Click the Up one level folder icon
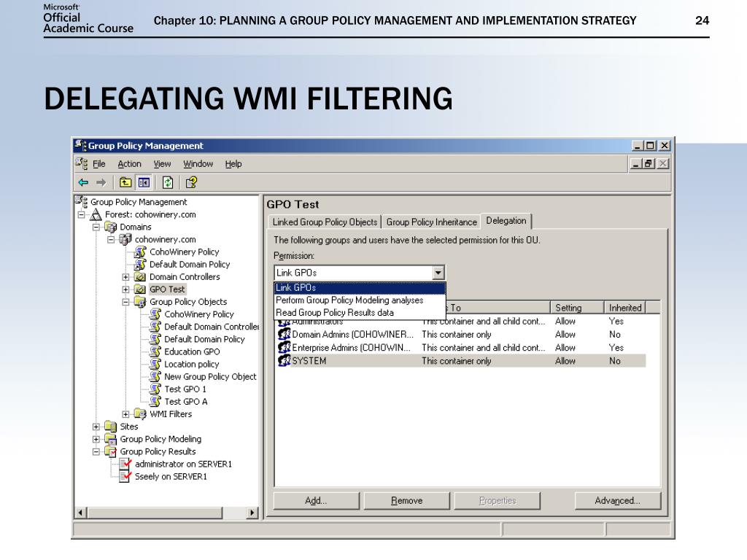 click(125, 183)
